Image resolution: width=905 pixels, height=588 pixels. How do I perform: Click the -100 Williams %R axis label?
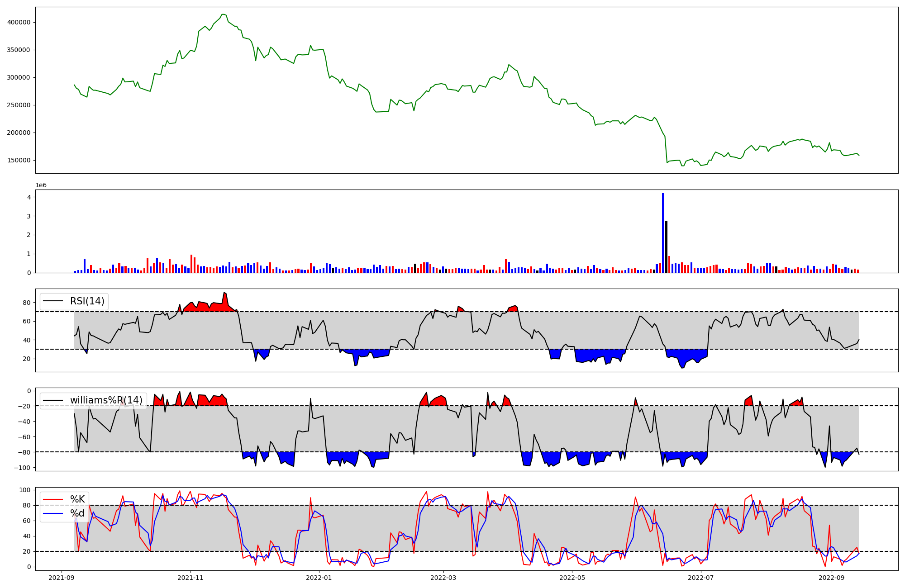[22, 468]
